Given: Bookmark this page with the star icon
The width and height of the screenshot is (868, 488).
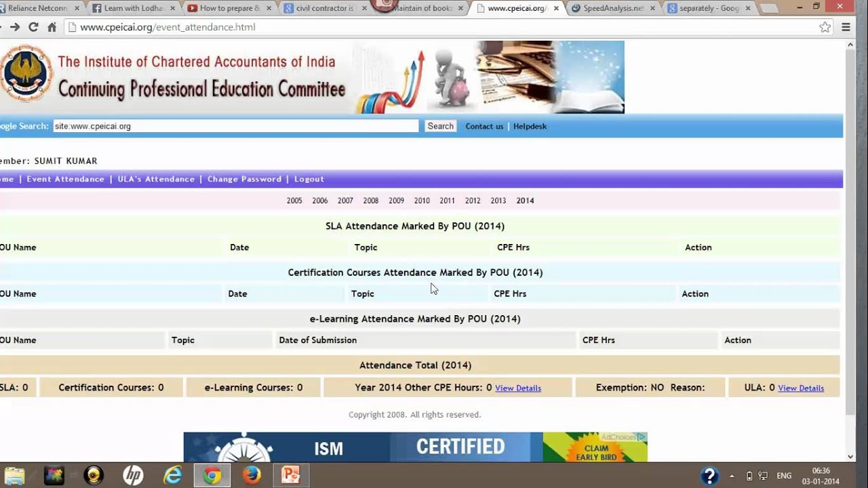Looking at the screenshot, I should (x=825, y=27).
